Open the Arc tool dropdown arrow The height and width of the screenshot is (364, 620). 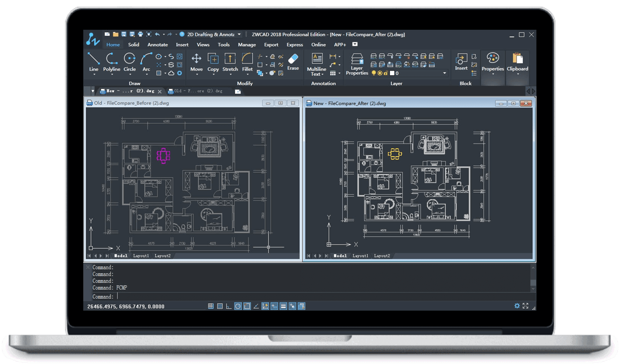coord(146,73)
